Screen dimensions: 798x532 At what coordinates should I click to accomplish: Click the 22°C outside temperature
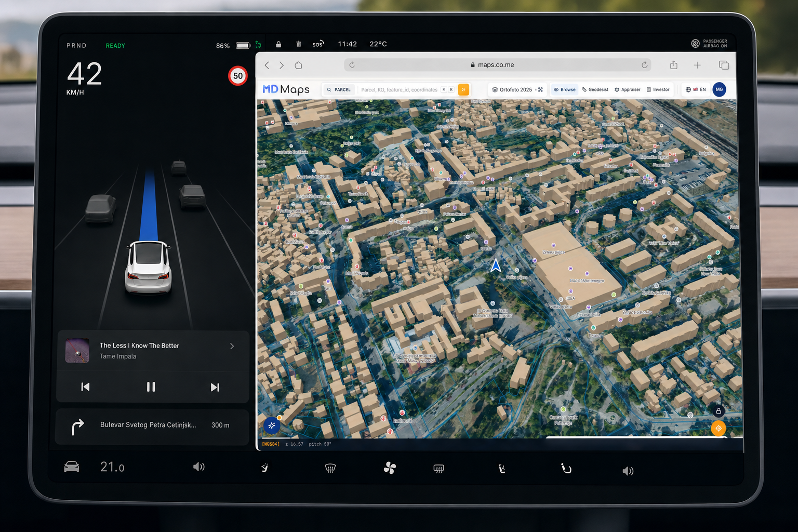click(378, 44)
